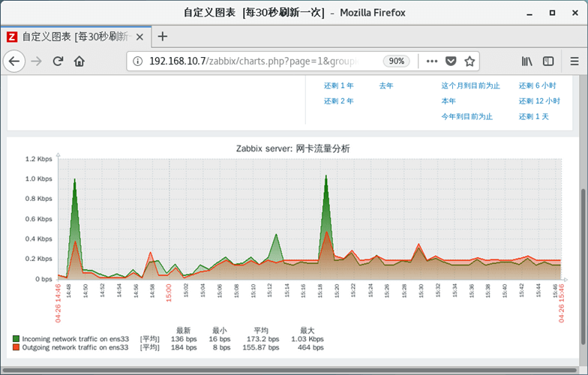Select the 还剩 6 小时 range

tap(537, 85)
